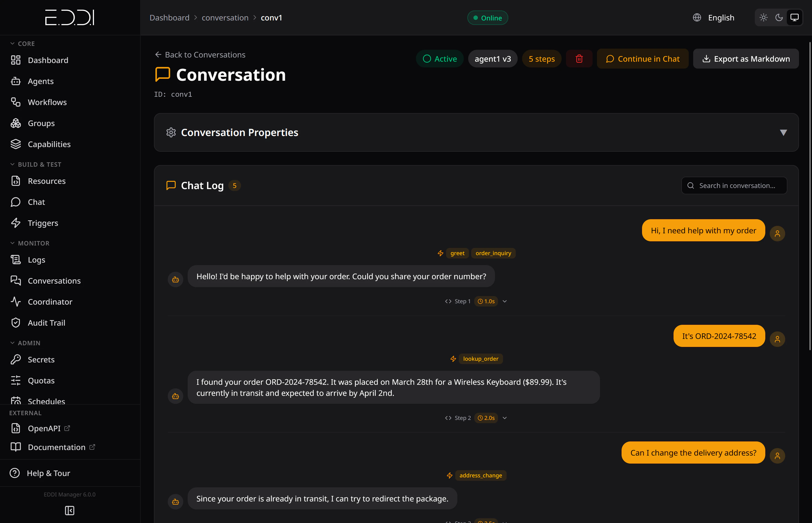812x523 pixels.
Task: Open the language globe icon
Action: coord(697,17)
